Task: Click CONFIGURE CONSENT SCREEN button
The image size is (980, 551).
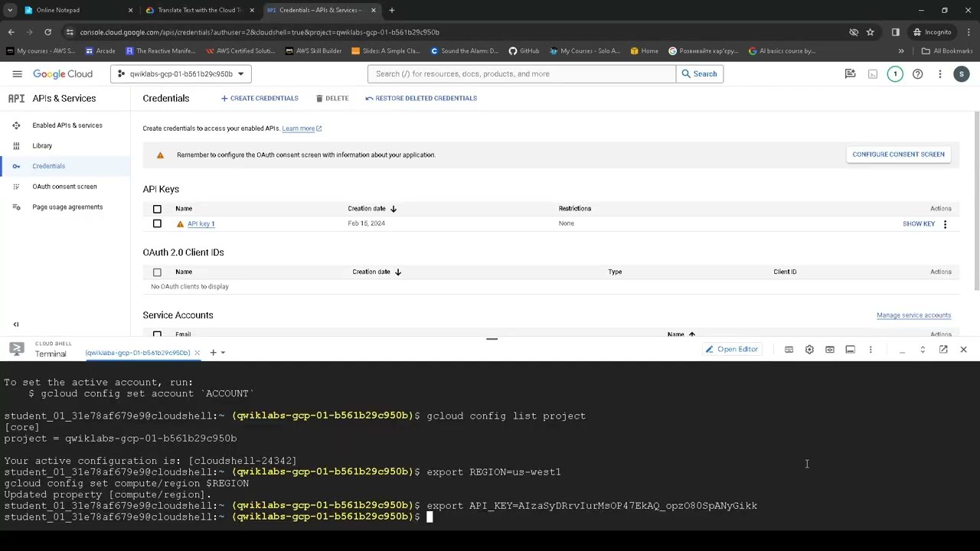Action: 898,155
